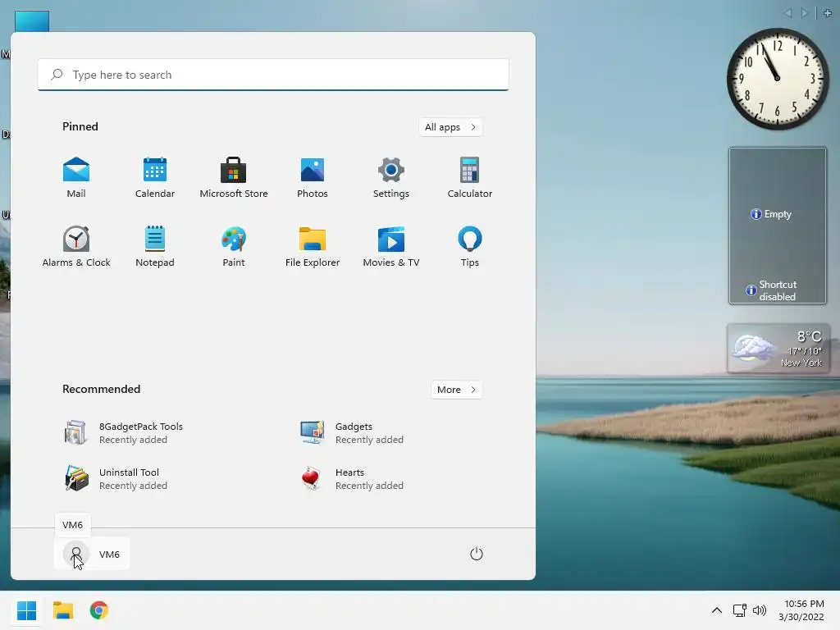Open the Hearts game
840x630 pixels.
tap(352, 479)
